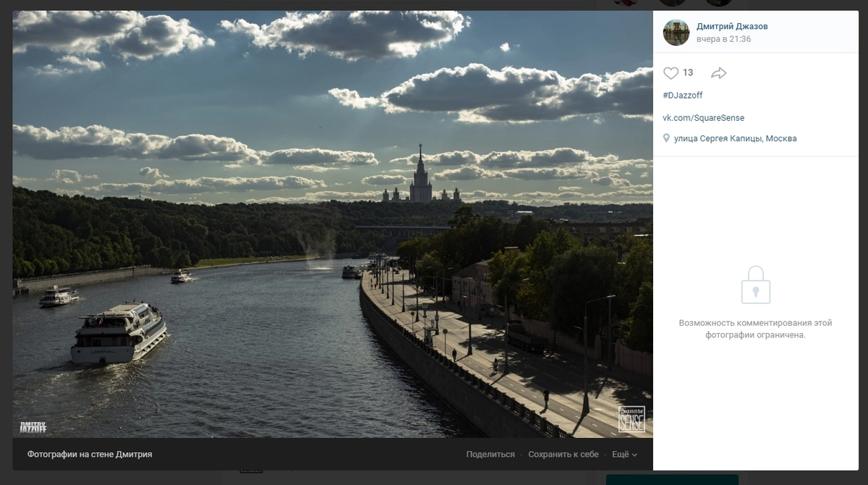This screenshot has width=868, height=485.
Task: Click the chevron next to Ещё
Action: click(634, 455)
